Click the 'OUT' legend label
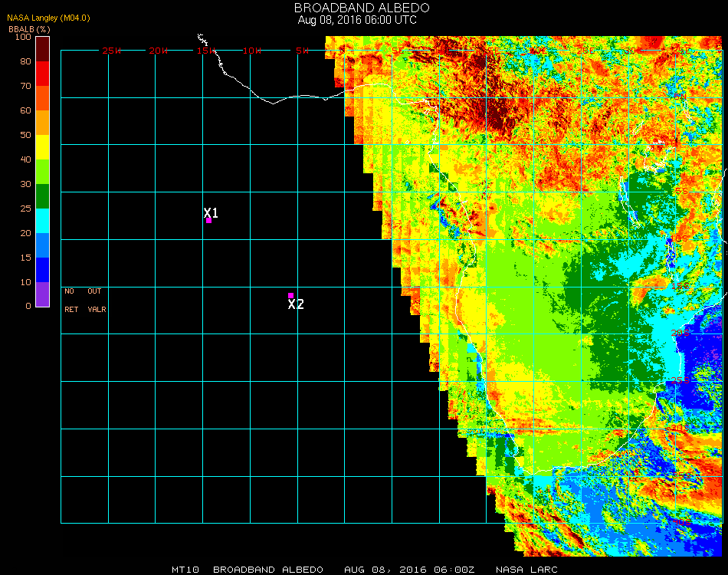The width and height of the screenshot is (728, 575). 94,291
